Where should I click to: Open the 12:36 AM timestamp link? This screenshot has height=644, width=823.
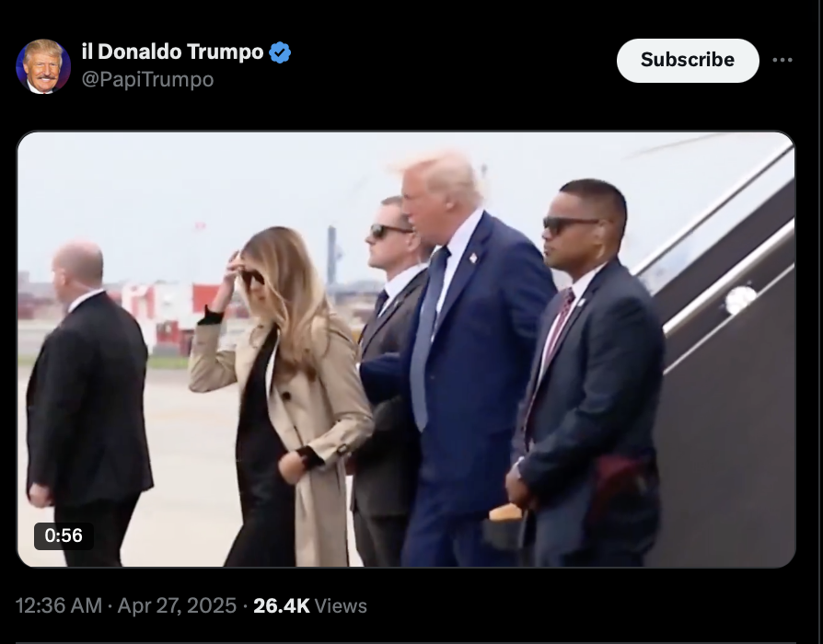coord(59,605)
